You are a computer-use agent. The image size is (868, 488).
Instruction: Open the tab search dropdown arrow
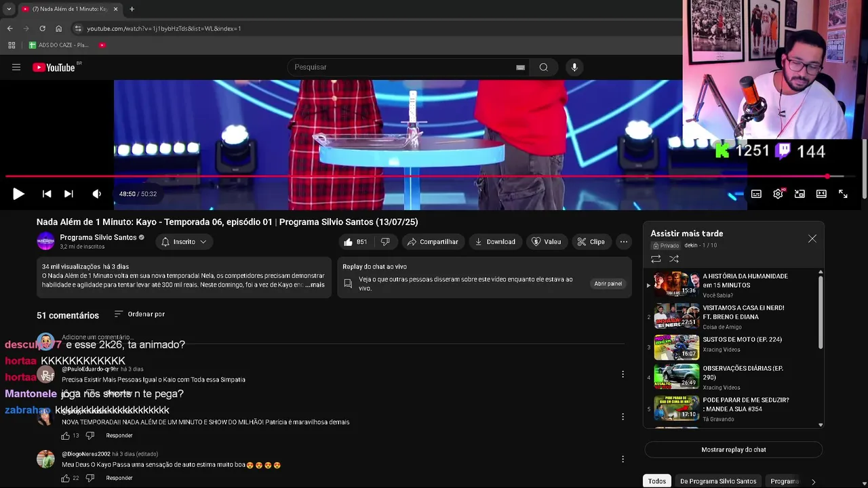(x=8, y=9)
